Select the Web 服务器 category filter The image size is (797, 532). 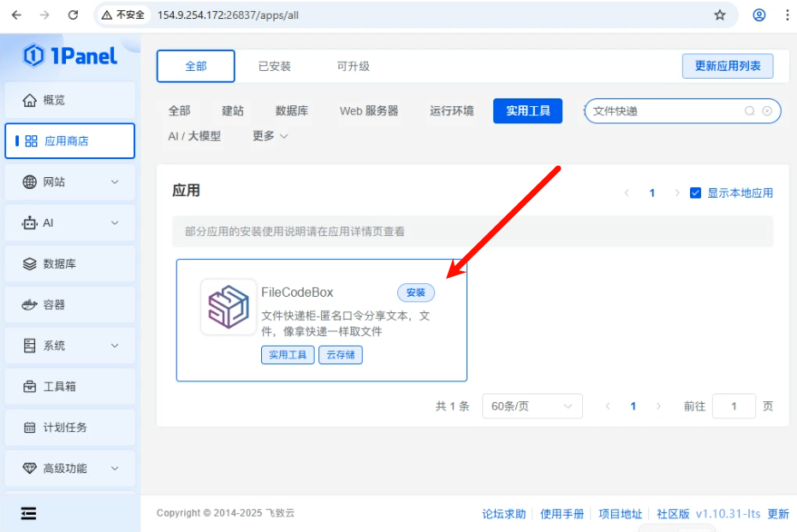tap(369, 110)
